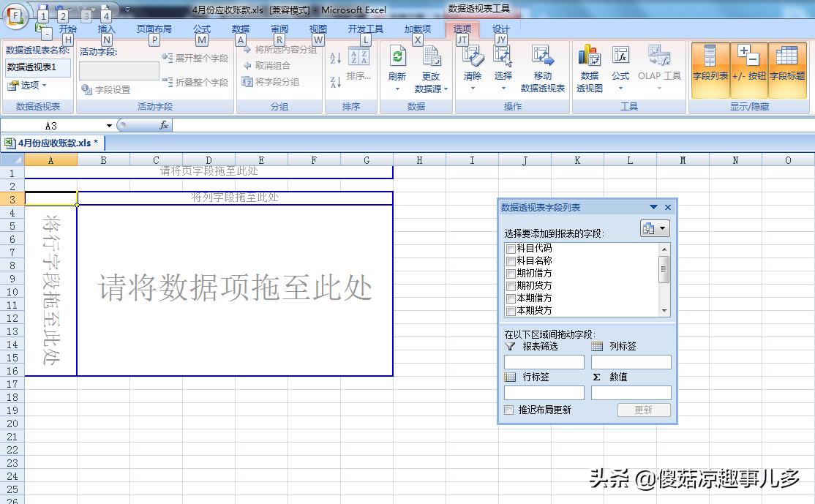
Task: Click the 更新 (Update) button
Action: click(x=643, y=410)
